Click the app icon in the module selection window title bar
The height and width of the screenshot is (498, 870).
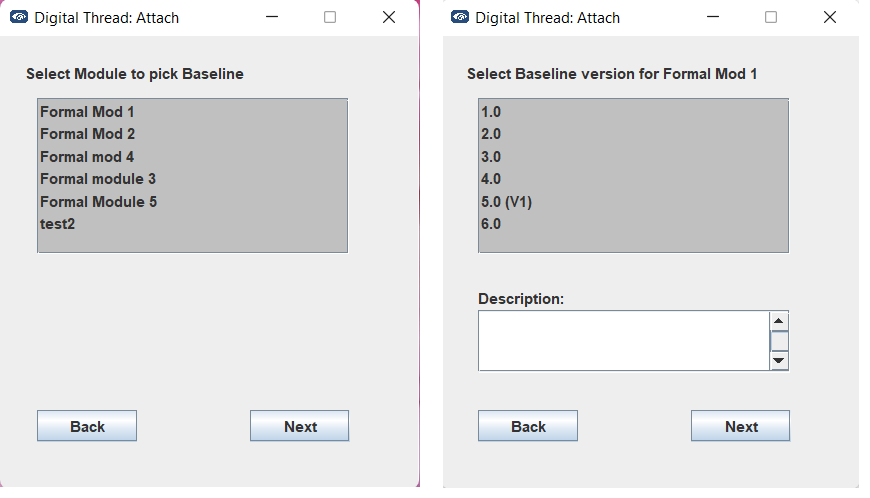19,17
